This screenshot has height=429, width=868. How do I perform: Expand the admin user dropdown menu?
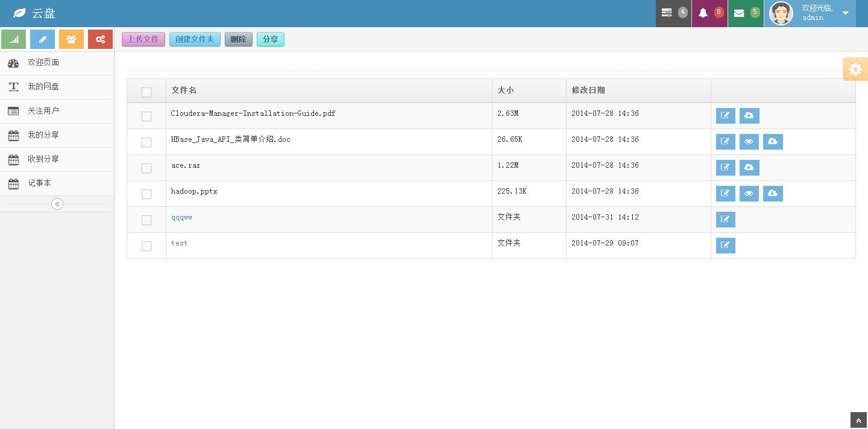(x=845, y=13)
